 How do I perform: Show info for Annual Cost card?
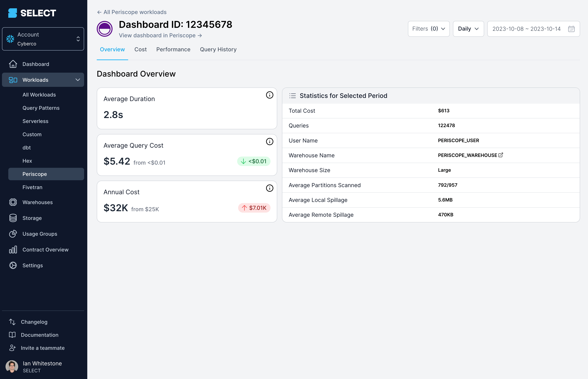(270, 188)
